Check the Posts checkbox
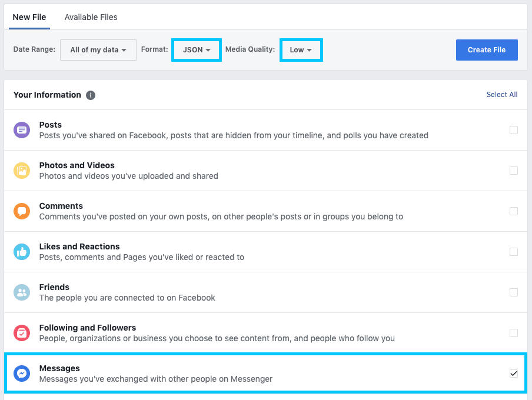This screenshot has width=532, height=400. click(514, 130)
